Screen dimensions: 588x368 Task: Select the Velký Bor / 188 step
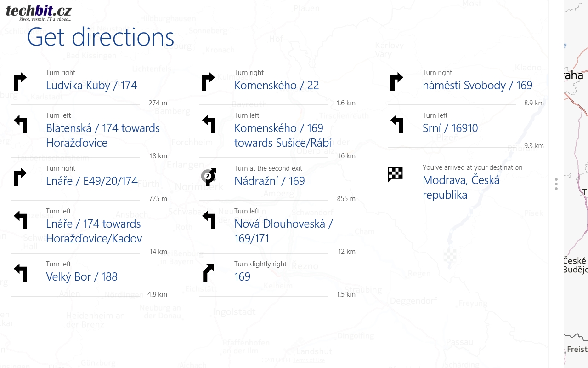click(82, 277)
